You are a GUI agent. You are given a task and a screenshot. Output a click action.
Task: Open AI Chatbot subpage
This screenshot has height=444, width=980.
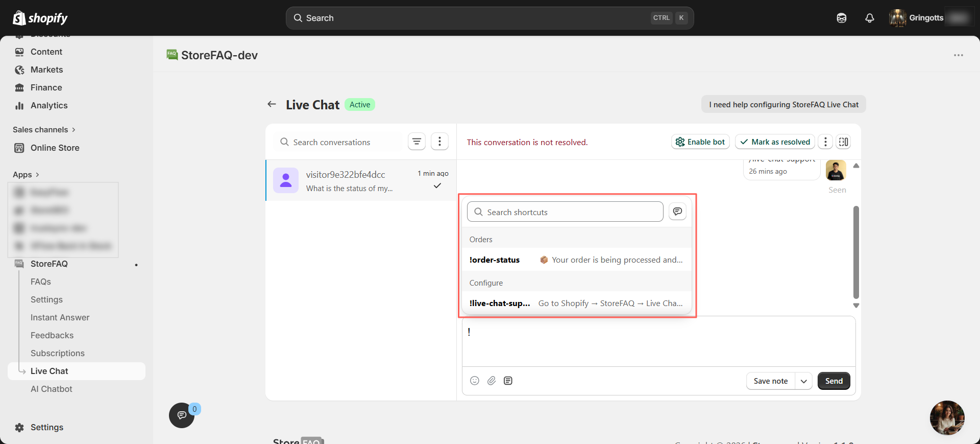click(x=52, y=389)
